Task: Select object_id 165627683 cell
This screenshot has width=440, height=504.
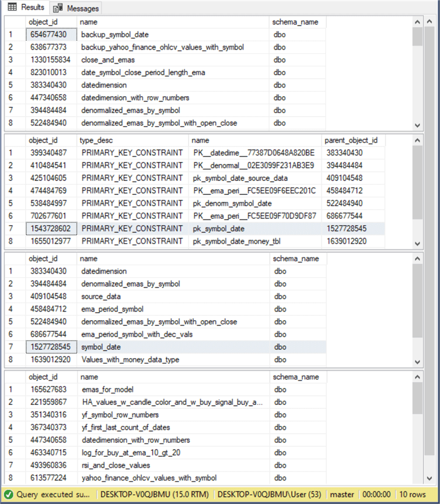Action: point(51,389)
